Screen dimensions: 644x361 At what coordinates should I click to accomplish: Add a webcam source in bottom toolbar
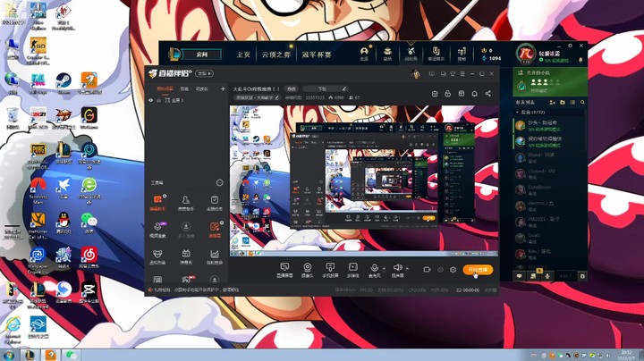[x=307, y=270]
